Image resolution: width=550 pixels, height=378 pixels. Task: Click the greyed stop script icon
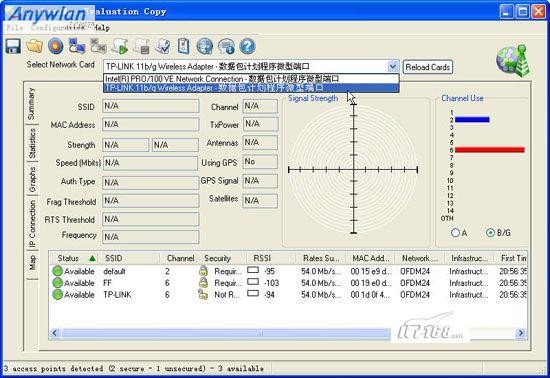pyautogui.click(x=142, y=46)
